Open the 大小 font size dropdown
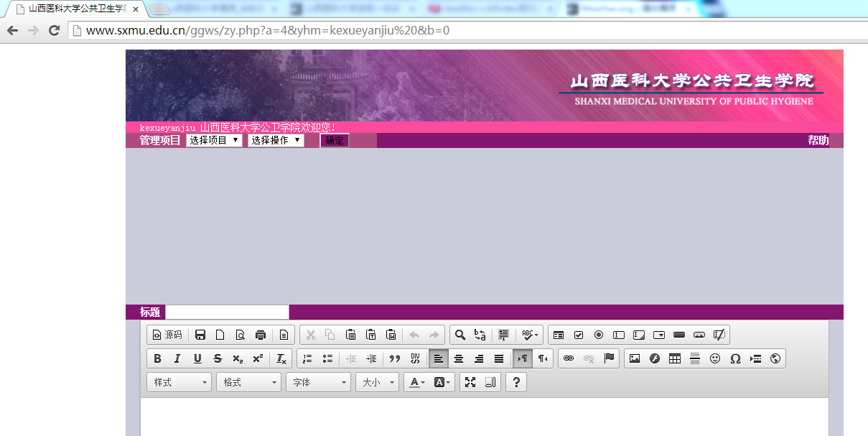Image resolution: width=868 pixels, height=436 pixels. click(377, 382)
